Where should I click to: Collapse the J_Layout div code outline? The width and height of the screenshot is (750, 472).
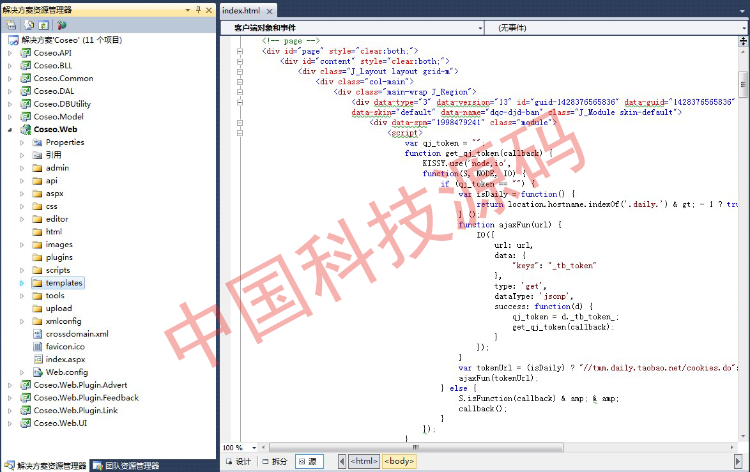[x=240, y=72]
